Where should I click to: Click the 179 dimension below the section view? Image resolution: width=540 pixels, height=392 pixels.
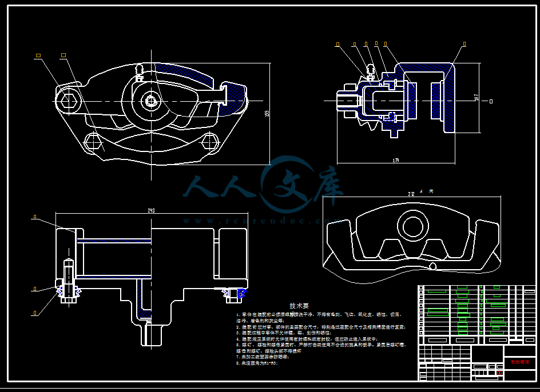point(395,160)
